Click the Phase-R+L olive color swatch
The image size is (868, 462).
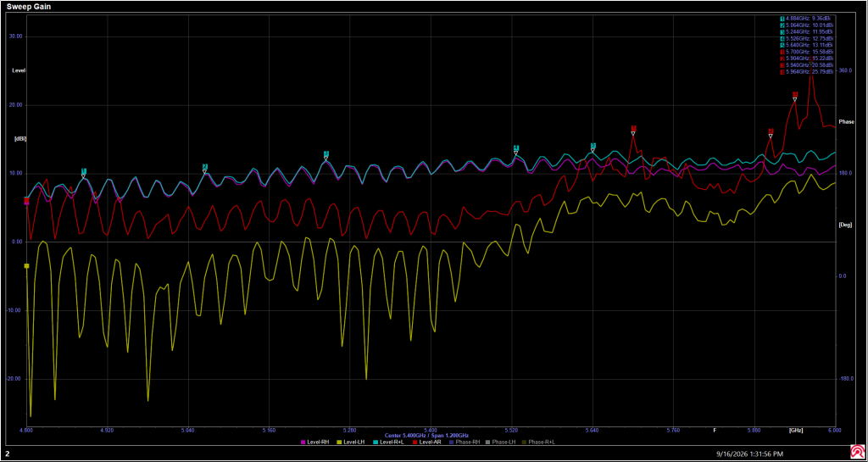(525, 443)
